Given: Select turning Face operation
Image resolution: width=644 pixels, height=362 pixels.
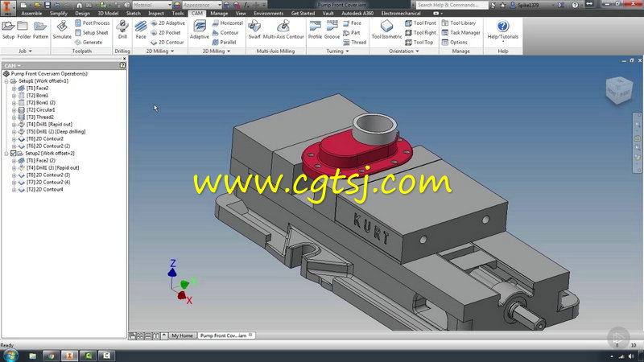Looking at the screenshot, I should tap(352, 23).
